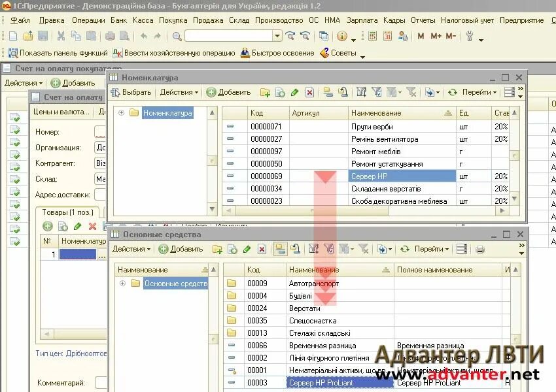This screenshot has height=392, width=556.
Task: Click the Open file icon in main toolbar
Action: (28, 36)
